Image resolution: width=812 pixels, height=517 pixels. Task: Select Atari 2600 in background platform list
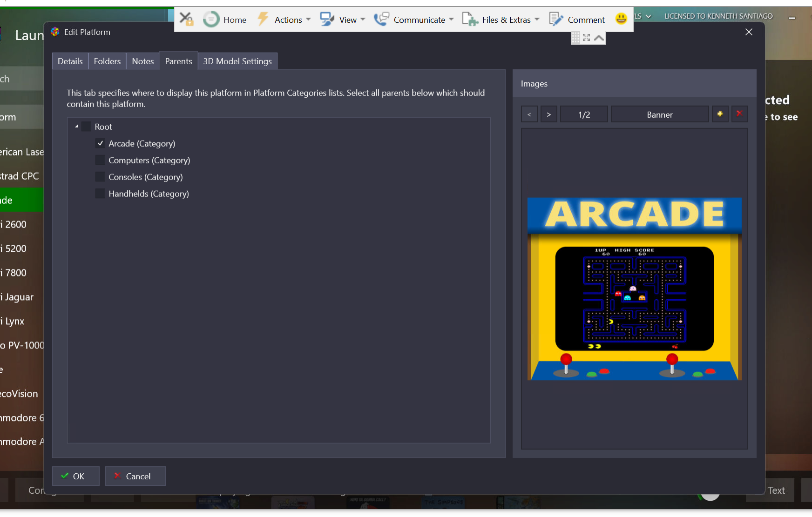[21, 224]
